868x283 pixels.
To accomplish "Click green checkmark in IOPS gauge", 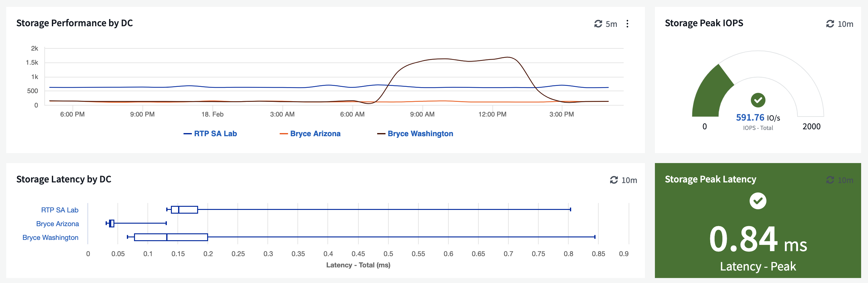I will click(x=758, y=100).
